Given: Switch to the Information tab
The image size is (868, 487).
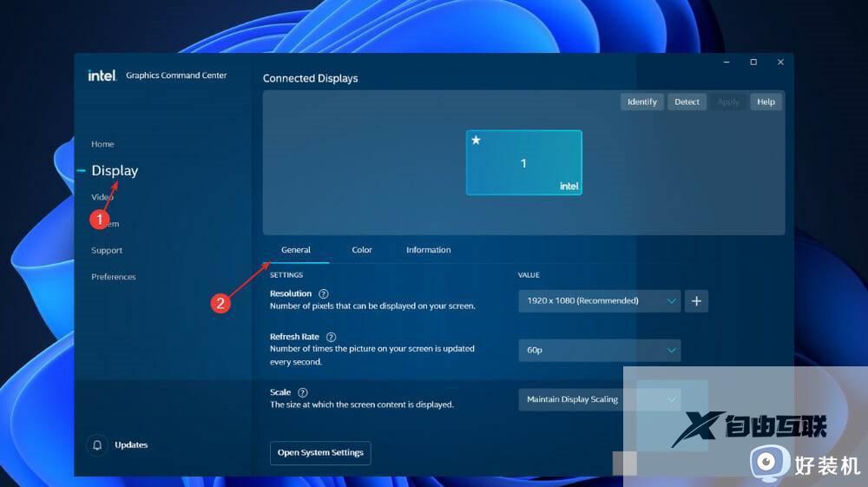Looking at the screenshot, I should tap(429, 250).
